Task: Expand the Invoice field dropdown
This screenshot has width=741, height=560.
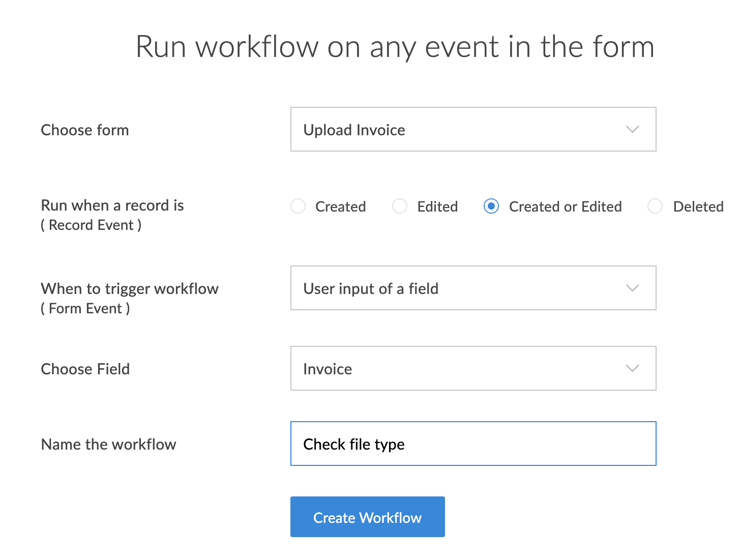Action: [x=458, y=368]
